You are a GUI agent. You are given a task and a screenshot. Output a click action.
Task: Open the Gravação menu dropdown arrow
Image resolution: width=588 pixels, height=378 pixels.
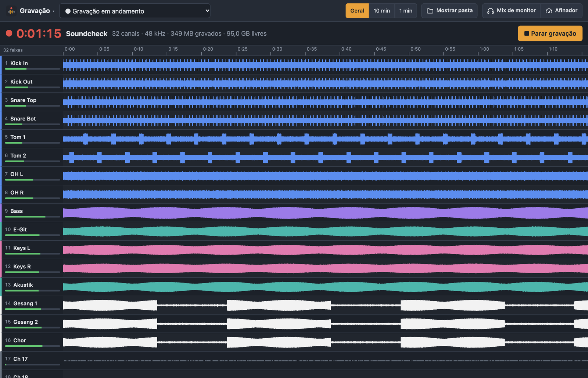tap(54, 11)
